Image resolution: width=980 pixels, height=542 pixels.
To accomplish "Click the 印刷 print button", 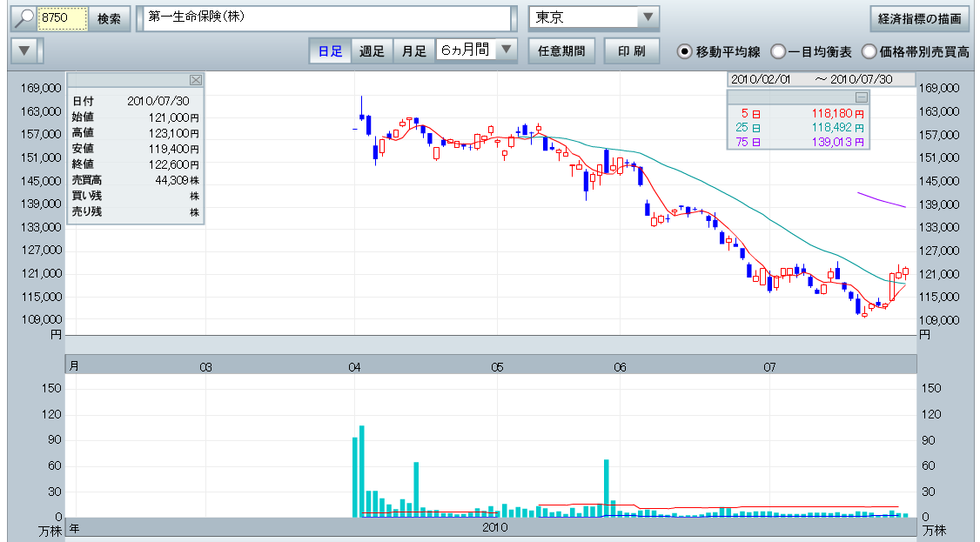I will pyautogui.click(x=631, y=51).
